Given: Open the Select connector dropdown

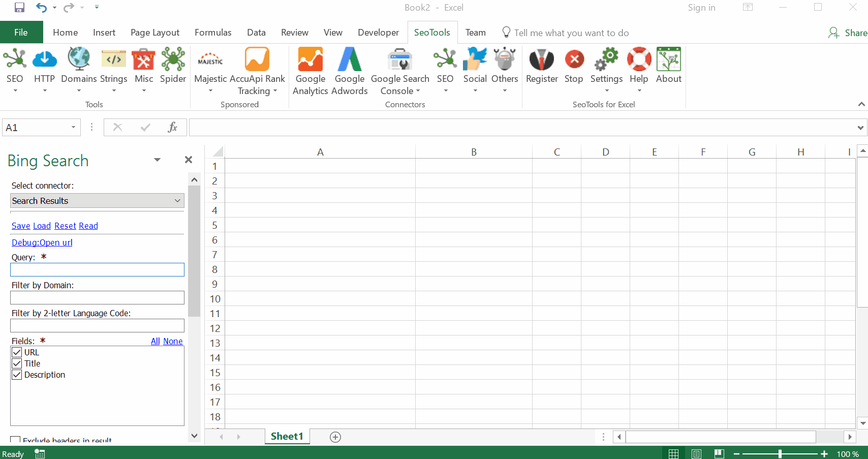Looking at the screenshot, I should (x=97, y=201).
